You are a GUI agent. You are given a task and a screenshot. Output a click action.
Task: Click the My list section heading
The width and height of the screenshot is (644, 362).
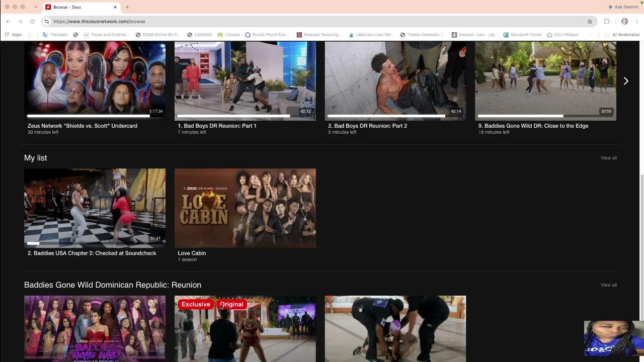pyautogui.click(x=35, y=158)
